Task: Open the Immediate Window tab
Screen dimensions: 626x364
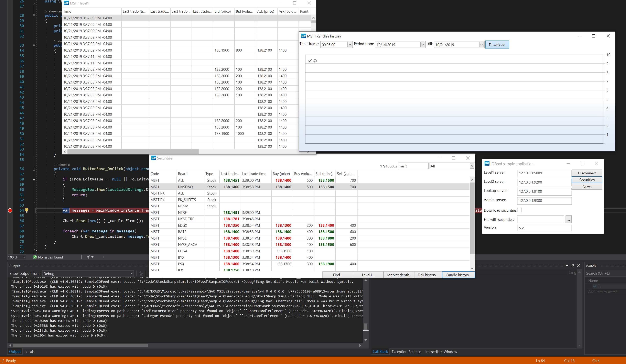Action: click(441, 351)
